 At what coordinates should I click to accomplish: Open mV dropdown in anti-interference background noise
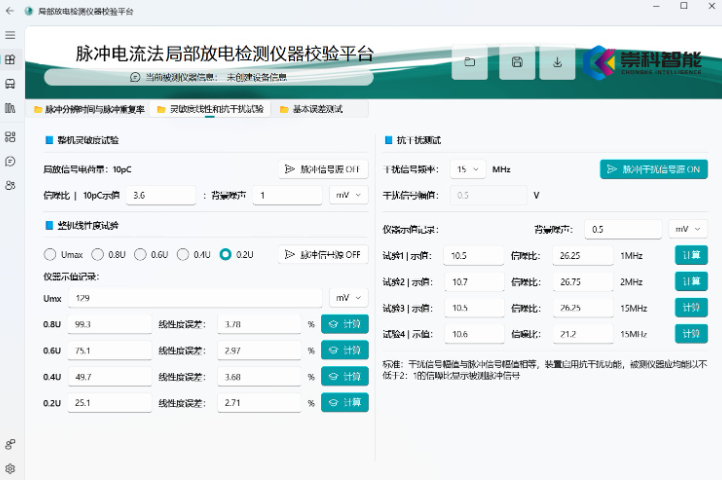[x=687, y=229]
